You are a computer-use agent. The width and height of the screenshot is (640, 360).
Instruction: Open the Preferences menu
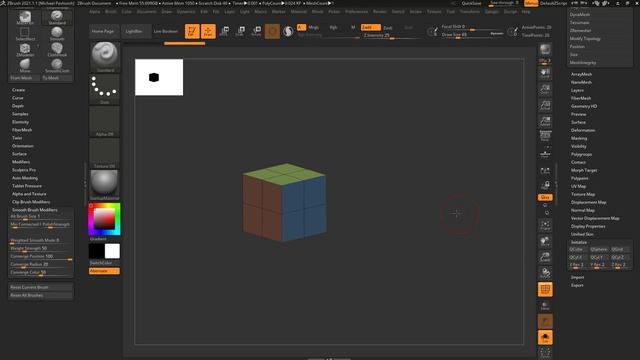click(356, 12)
